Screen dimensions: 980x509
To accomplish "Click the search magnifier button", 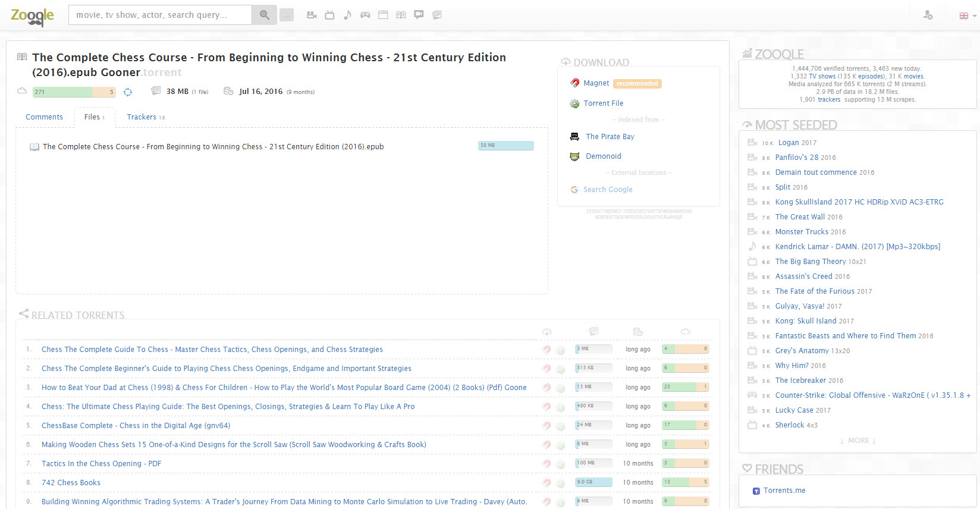I will point(264,15).
